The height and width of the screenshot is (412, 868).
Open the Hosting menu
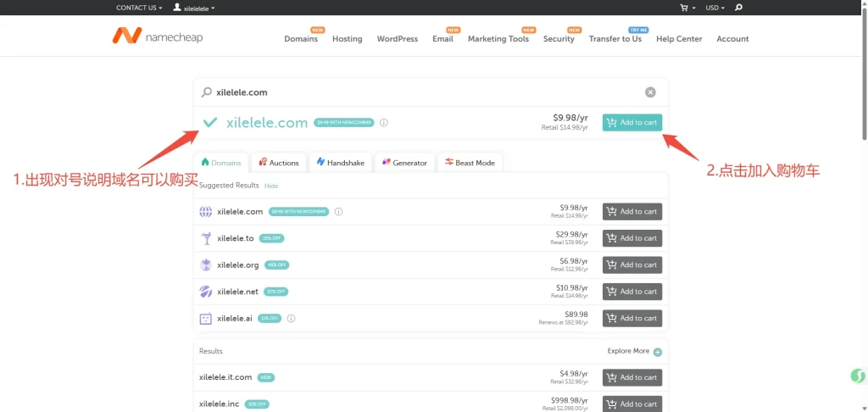point(347,39)
